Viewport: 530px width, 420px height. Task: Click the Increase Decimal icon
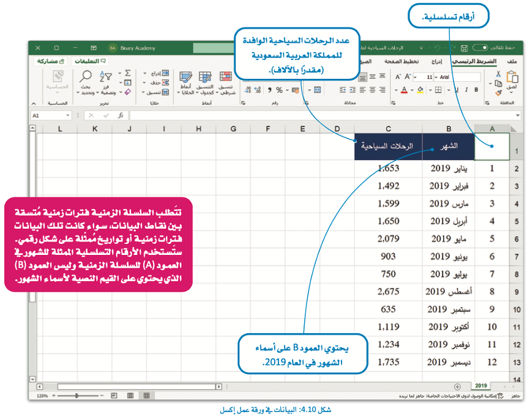258,90
